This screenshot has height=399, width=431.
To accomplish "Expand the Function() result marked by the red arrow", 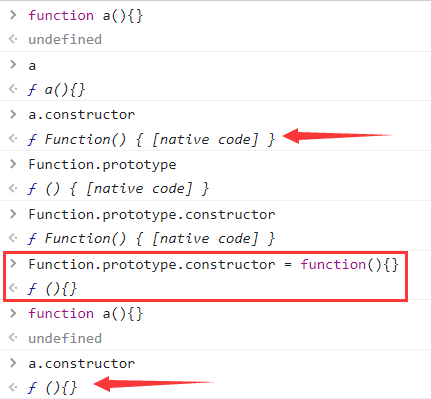I will (x=151, y=139).
